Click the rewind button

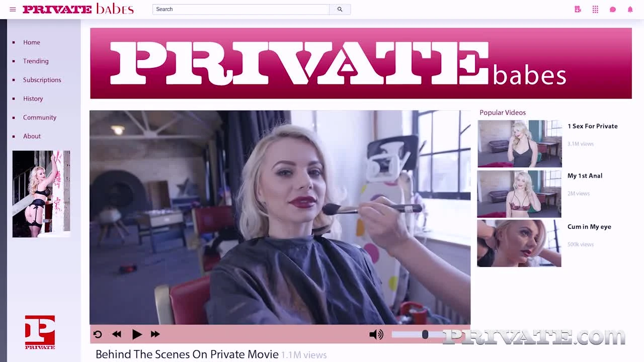coord(117,334)
